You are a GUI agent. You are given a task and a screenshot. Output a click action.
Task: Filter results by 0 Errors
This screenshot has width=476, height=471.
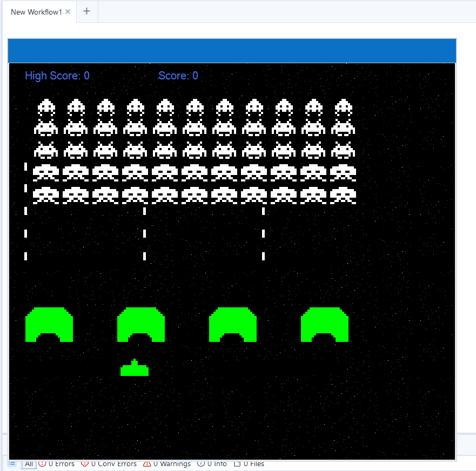[x=57, y=464]
